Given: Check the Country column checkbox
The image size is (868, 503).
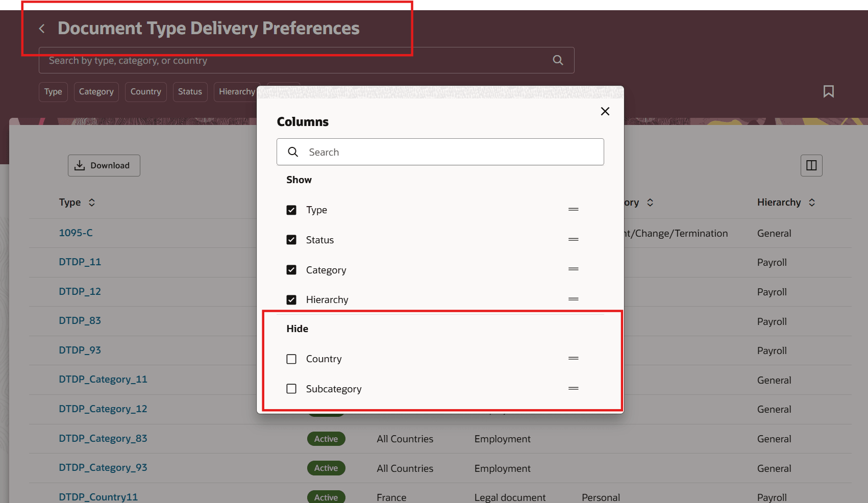Looking at the screenshot, I should [x=291, y=359].
